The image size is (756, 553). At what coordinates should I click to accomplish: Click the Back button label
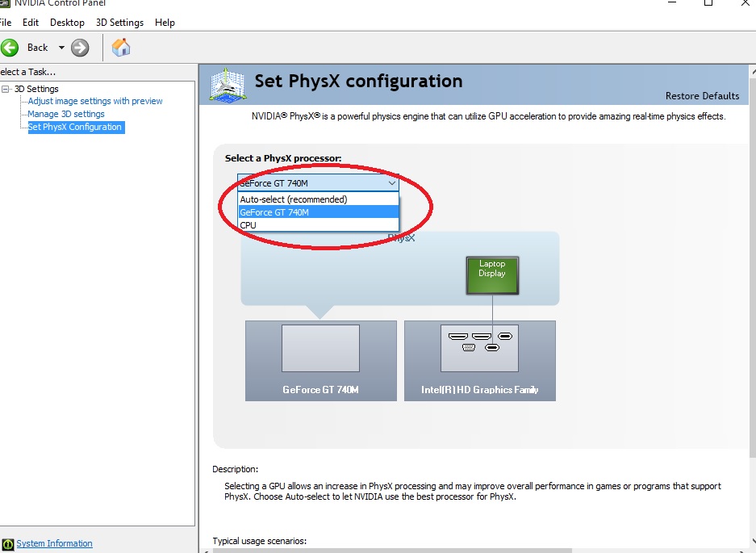tap(38, 48)
